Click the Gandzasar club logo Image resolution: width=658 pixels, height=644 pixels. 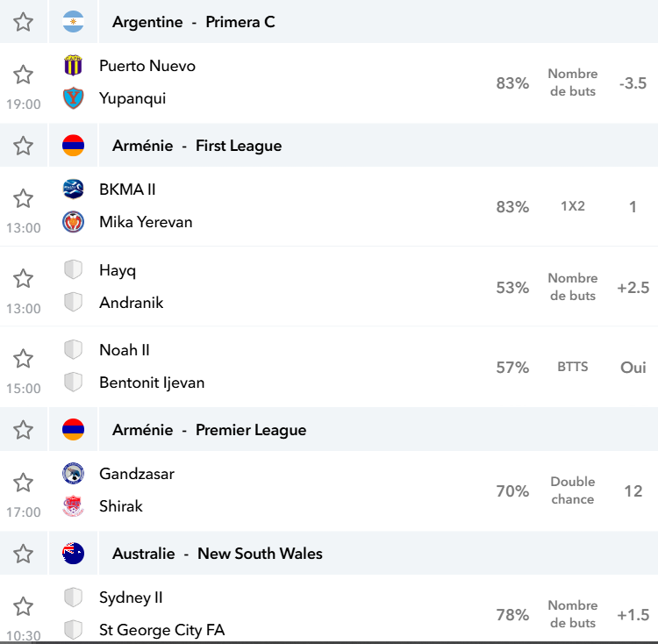[73, 474]
